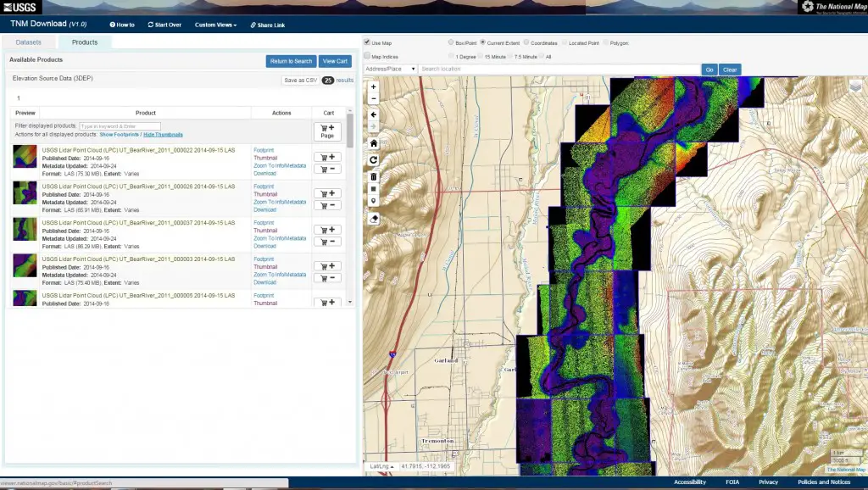Click Footprint link for UT_BearRiver_2011_000026

pos(264,187)
